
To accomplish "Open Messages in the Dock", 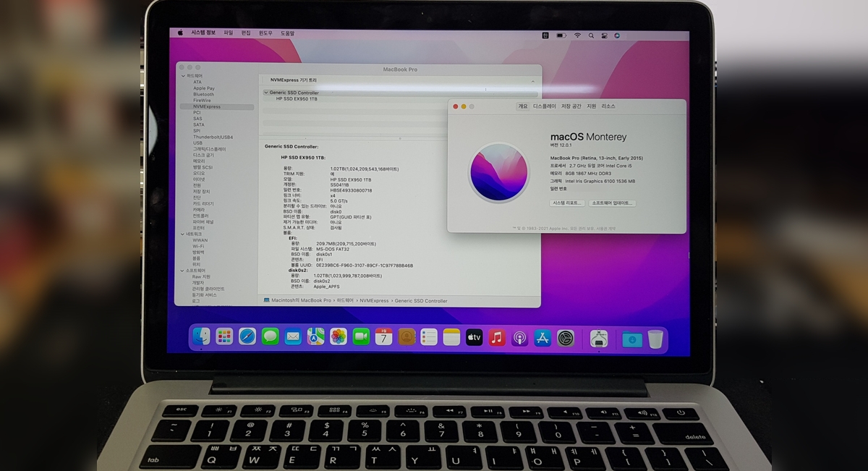I will click(270, 336).
